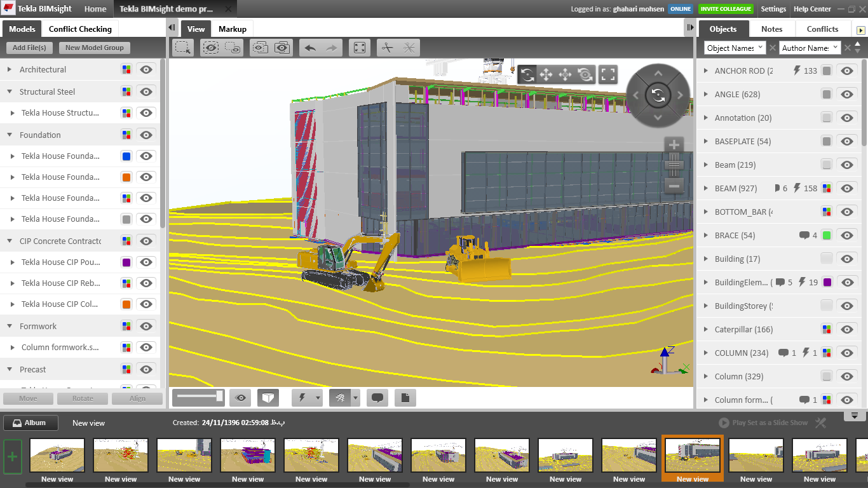868x488 pixels.
Task: Open the Object Names dropdown
Action: click(735, 48)
